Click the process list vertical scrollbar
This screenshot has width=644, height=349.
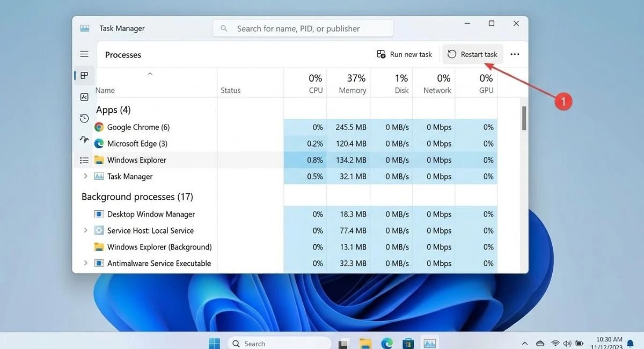pyautogui.click(x=524, y=118)
